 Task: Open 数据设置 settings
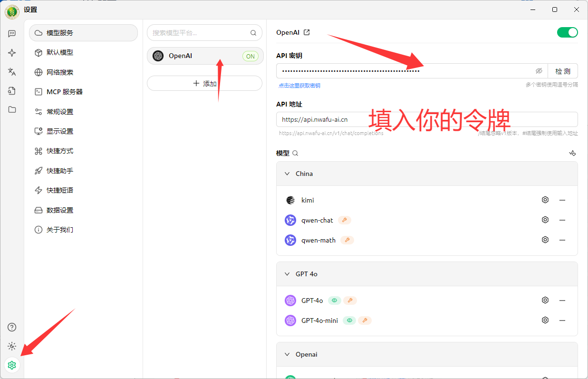click(83, 210)
